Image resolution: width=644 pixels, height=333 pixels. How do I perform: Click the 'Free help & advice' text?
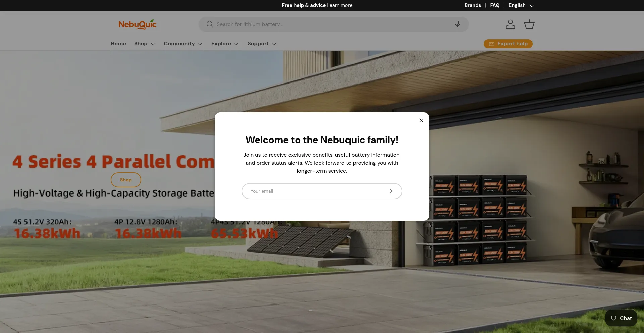(304, 5)
